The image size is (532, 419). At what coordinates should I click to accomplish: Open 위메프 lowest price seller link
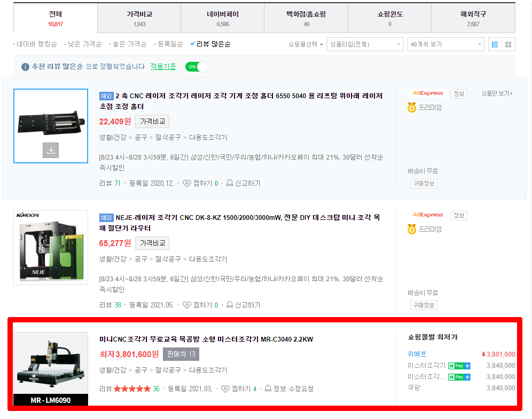coord(417,354)
